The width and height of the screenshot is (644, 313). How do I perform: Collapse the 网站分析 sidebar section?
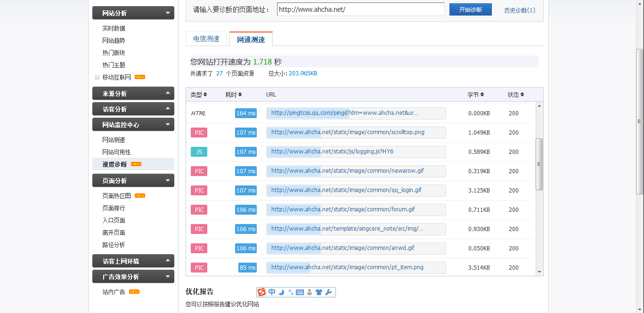coord(133,13)
